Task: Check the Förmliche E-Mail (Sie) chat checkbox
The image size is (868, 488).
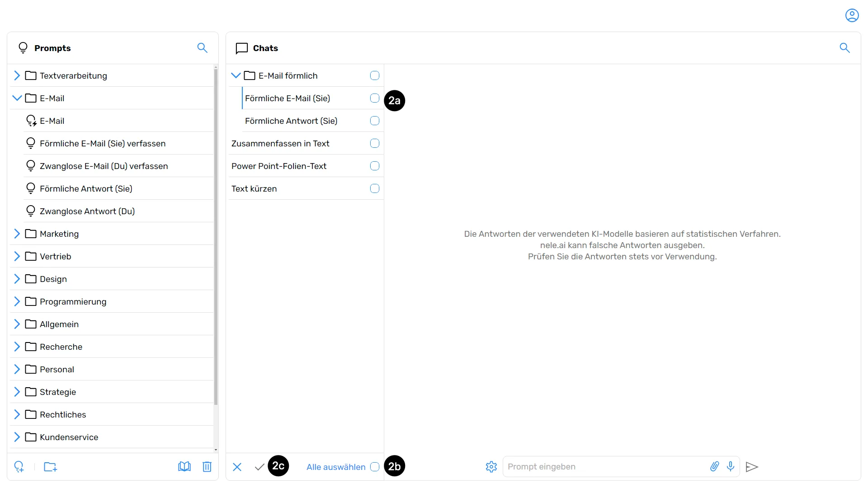Action: pos(375,98)
